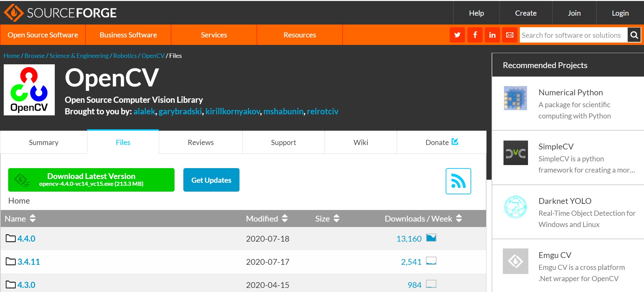Open download stats chart for 4.4.0
Viewport: 644px width, 292px height.
coord(431,238)
